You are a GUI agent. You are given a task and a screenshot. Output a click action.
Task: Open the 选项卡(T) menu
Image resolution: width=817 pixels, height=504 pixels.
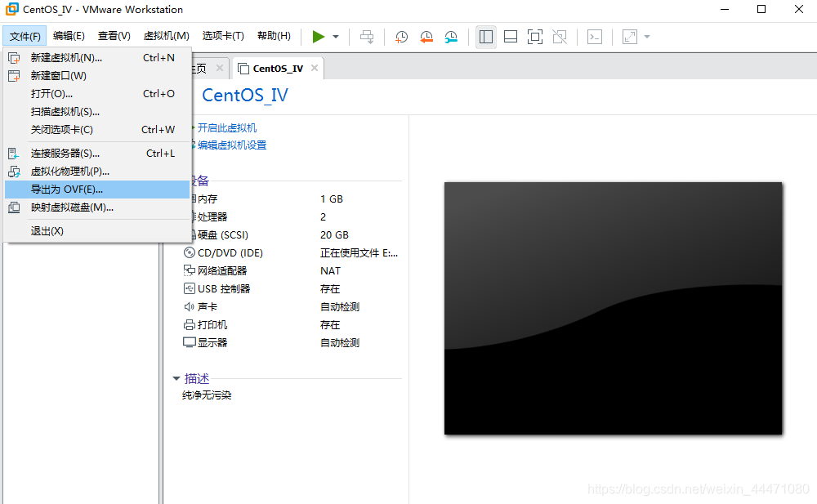coord(223,36)
